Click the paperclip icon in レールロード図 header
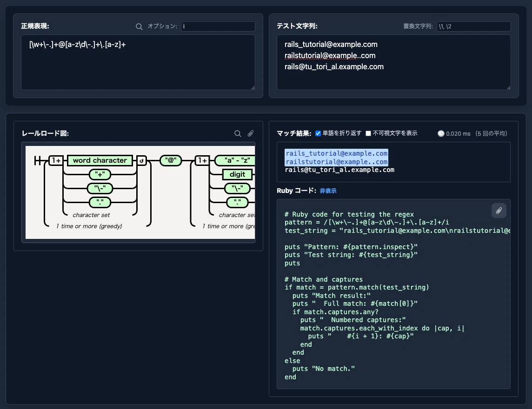 (x=250, y=133)
